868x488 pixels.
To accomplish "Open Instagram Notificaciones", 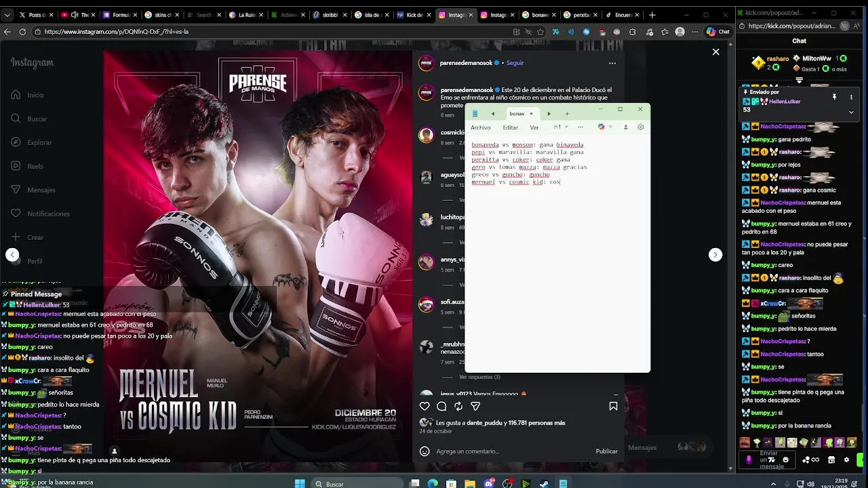I will [x=48, y=214].
